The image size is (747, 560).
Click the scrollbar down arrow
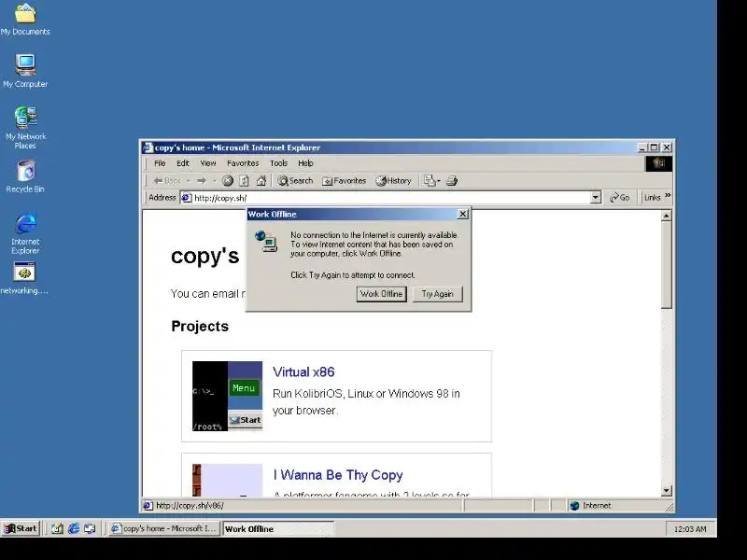click(667, 491)
